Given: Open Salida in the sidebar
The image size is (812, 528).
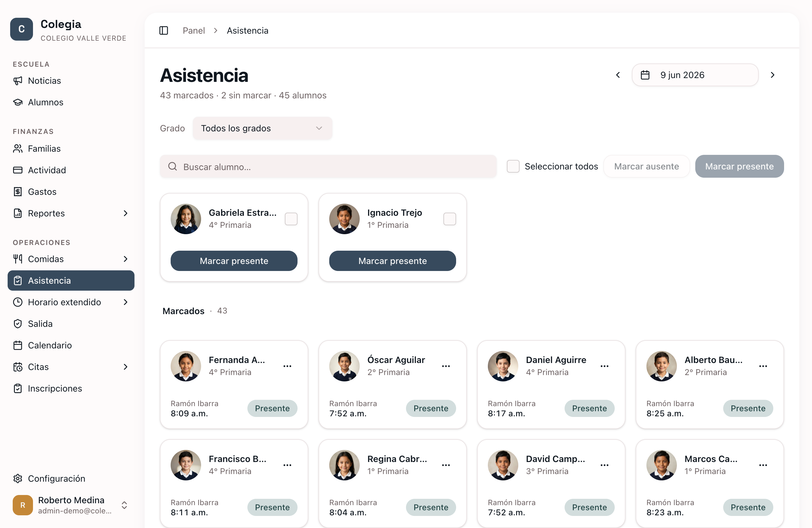Looking at the screenshot, I should [71, 324].
